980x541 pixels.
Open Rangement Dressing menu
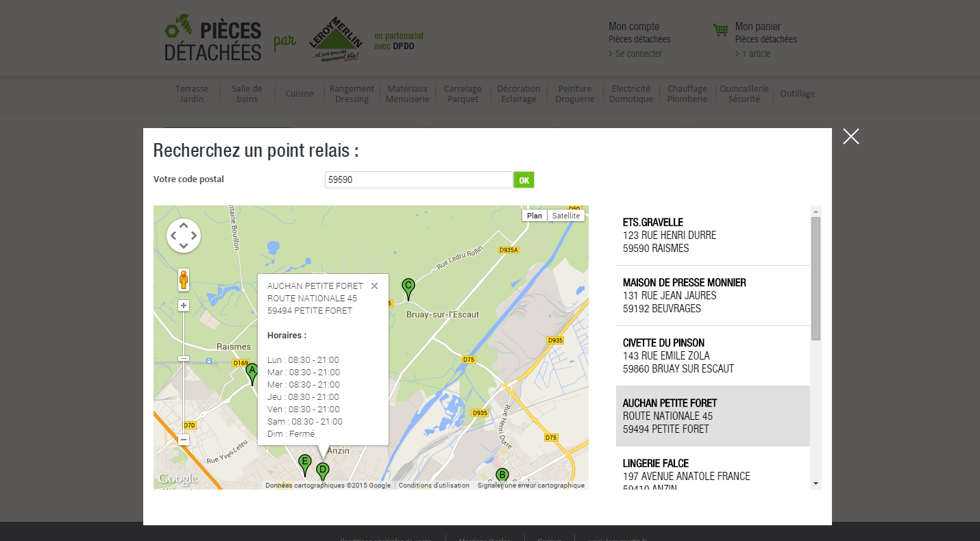[352, 94]
